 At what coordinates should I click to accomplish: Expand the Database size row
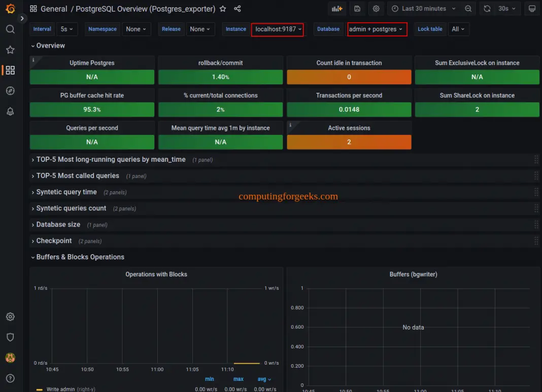[x=58, y=225]
